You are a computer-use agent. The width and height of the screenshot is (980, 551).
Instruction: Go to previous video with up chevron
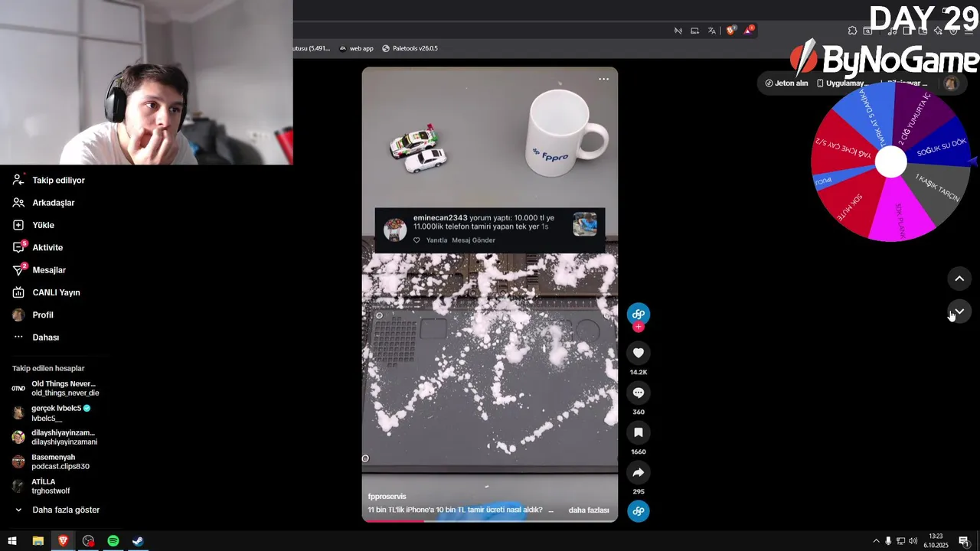[959, 279]
